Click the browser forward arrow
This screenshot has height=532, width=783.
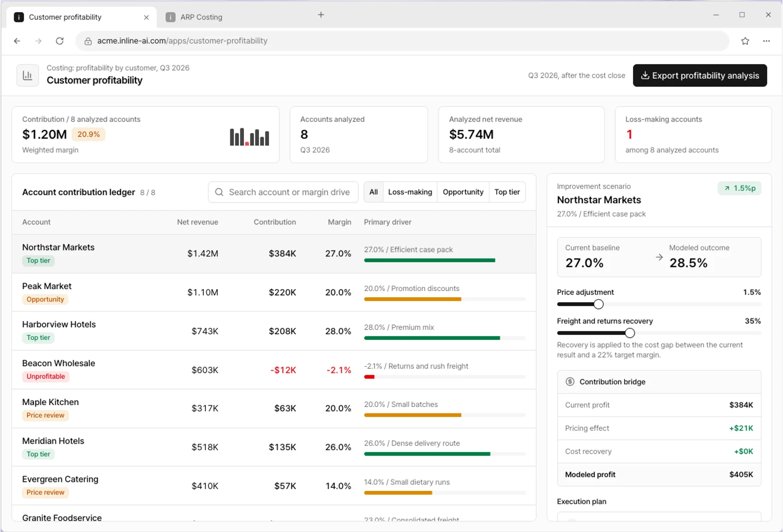[x=38, y=41]
